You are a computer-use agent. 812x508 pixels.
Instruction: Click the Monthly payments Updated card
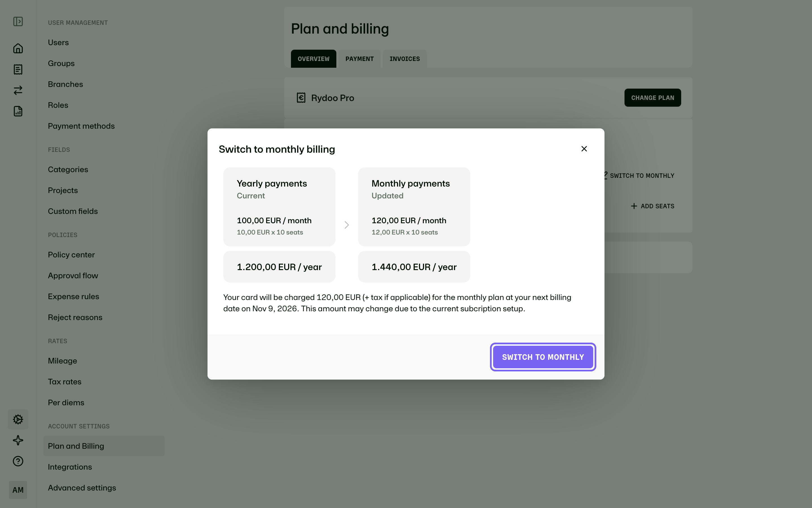[414, 207]
